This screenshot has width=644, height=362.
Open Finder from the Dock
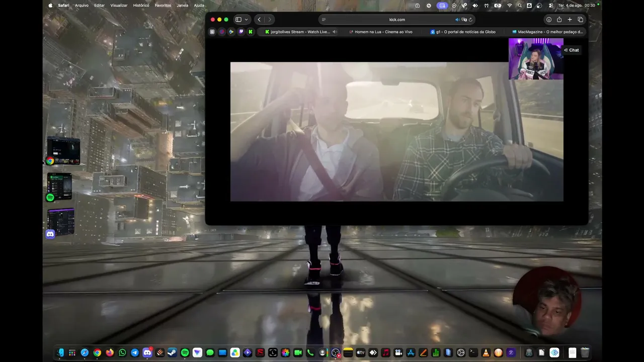point(60,353)
